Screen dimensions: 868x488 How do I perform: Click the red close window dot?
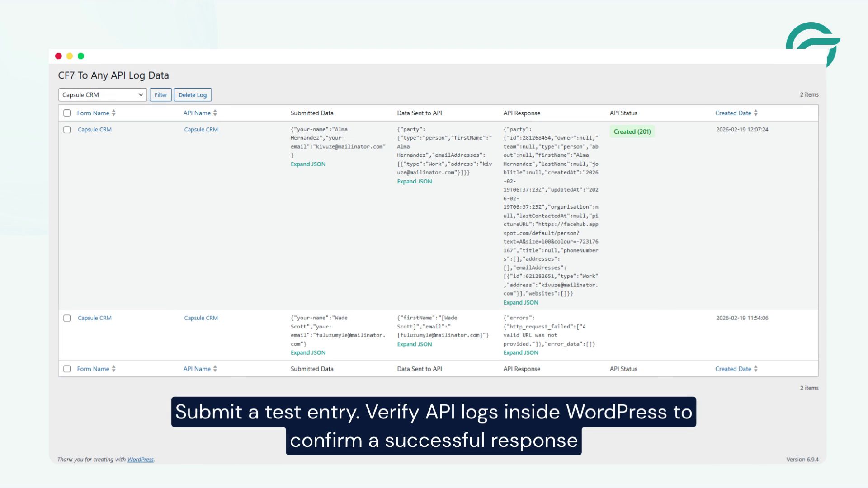(x=58, y=56)
